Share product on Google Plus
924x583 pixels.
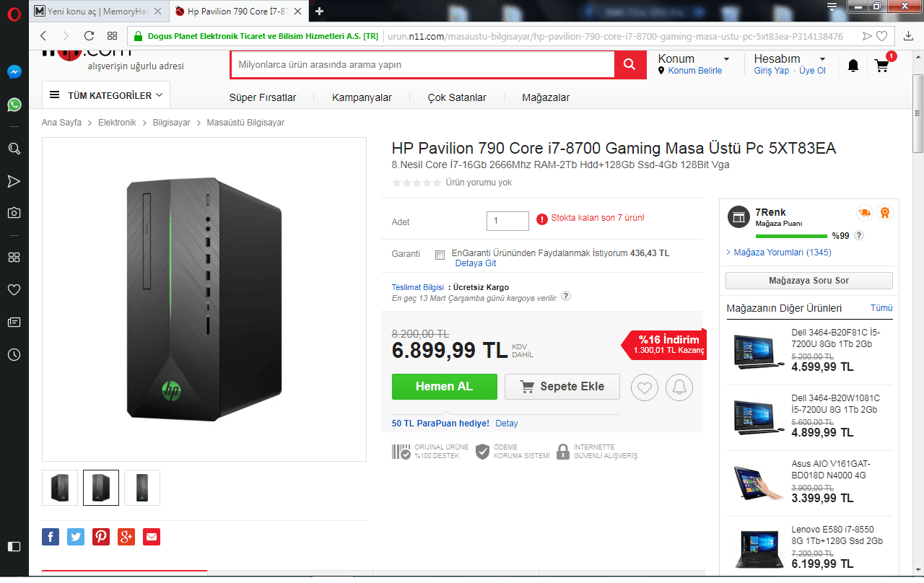click(126, 537)
